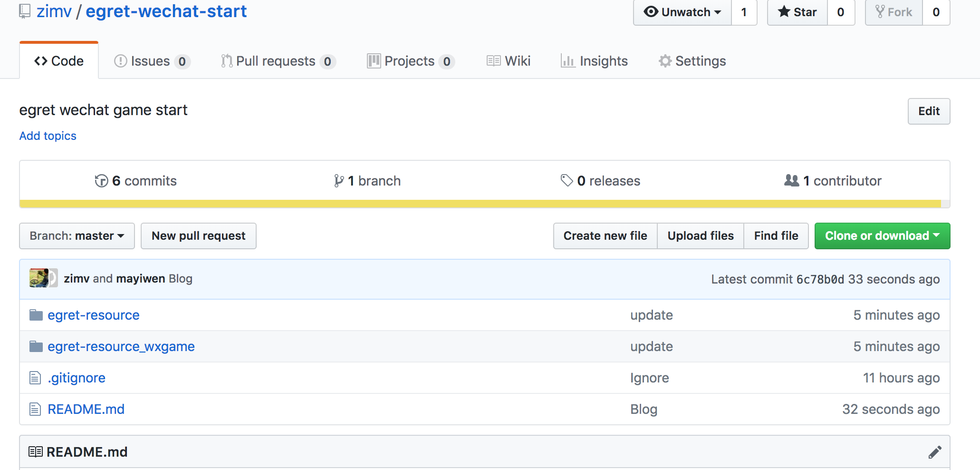Image resolution: width=980 pixels, height=470 pixels.
Task: Click the Add topics link
Action: (x=48, y=136)
